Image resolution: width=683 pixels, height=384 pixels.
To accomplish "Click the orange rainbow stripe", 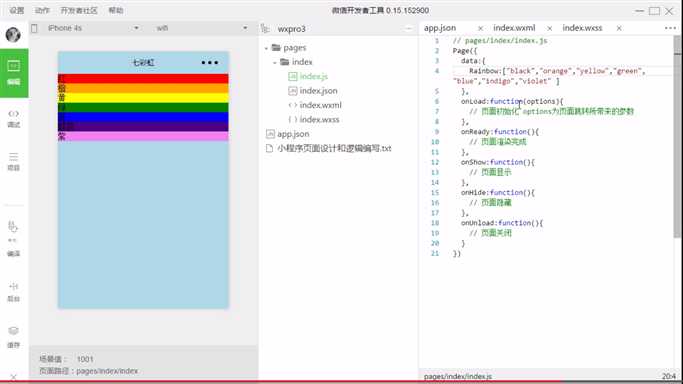I will tap(143, 88).
